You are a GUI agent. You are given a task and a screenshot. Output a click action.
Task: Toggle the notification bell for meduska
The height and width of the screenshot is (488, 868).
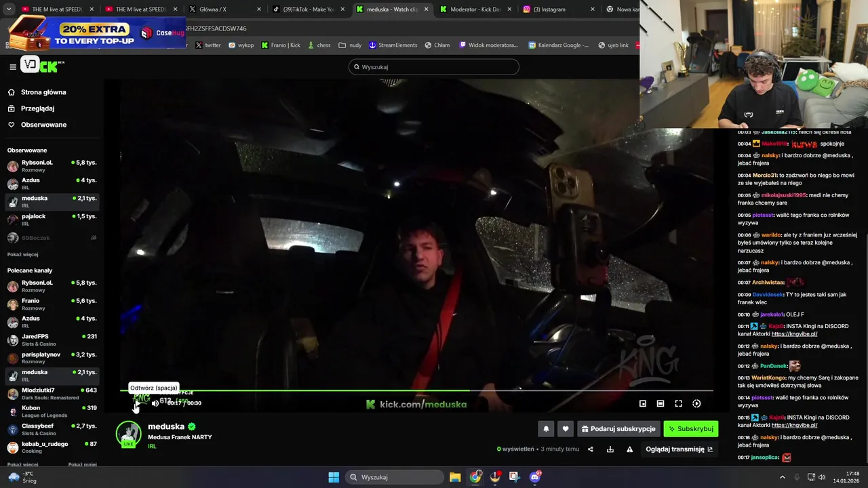click(x=546, y=428)
